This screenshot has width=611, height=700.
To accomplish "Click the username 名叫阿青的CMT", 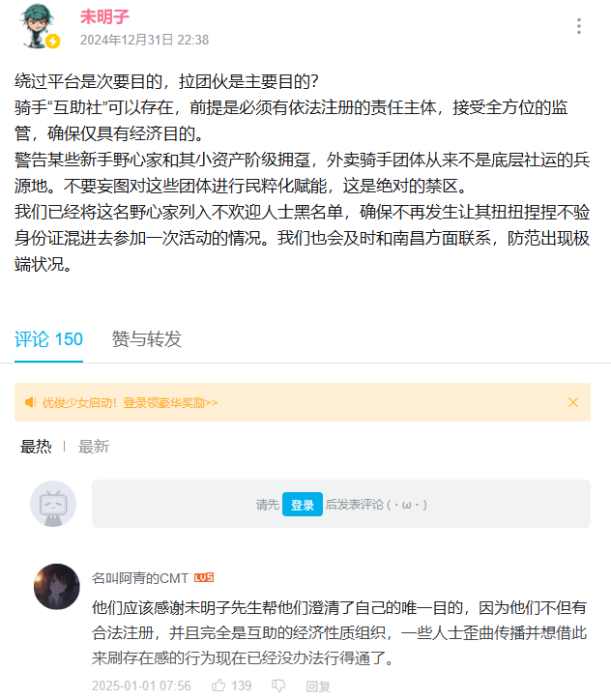I will [140, 578].
